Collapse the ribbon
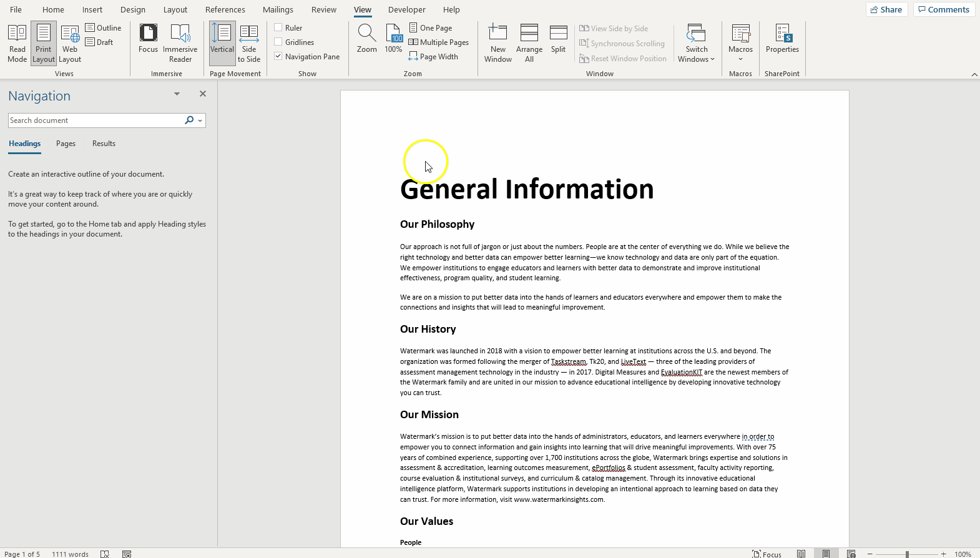The width and height of the screenshot is (980, 558). [x=974, y=74]
